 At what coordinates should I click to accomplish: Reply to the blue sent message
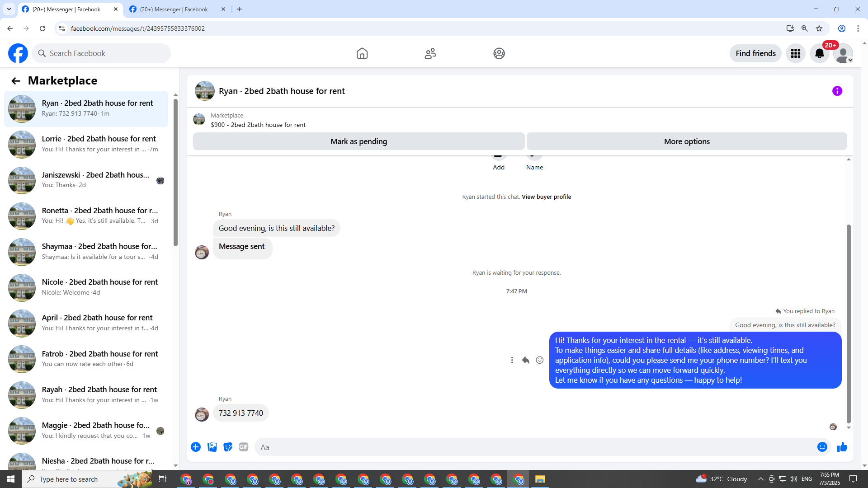pos(525,360)
